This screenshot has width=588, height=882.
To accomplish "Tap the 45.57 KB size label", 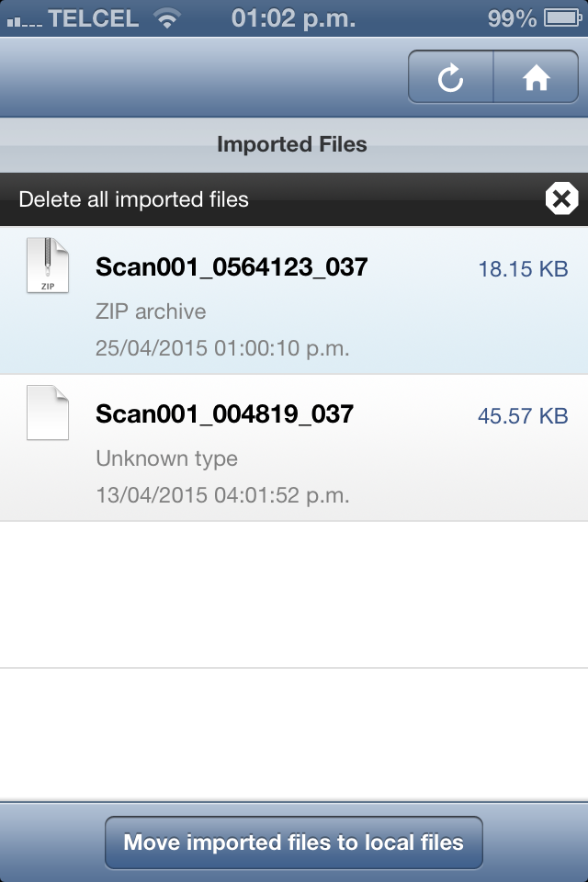I will (522, 416).
